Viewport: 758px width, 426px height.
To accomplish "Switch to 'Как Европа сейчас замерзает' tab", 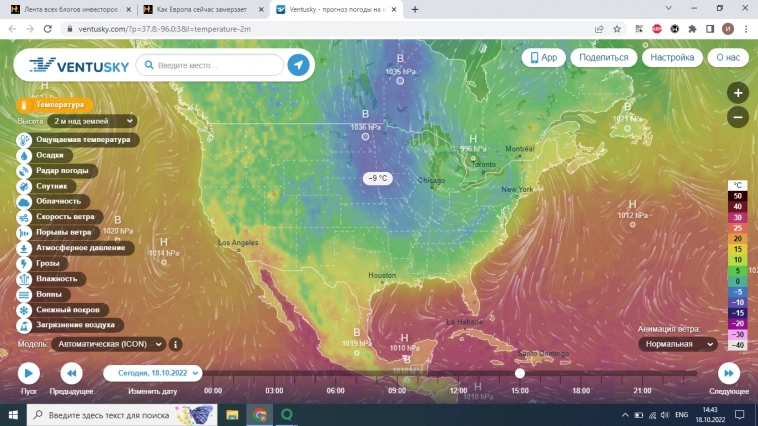I will (203, 10).
